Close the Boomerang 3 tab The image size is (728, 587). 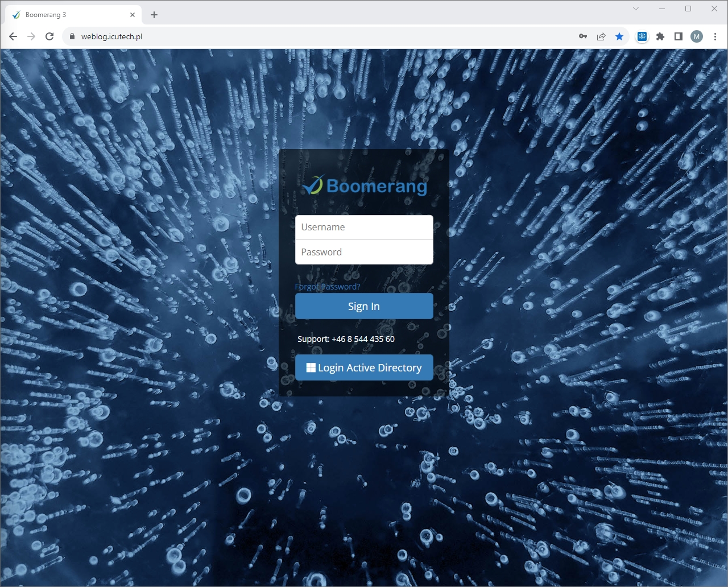pos(133,15)
